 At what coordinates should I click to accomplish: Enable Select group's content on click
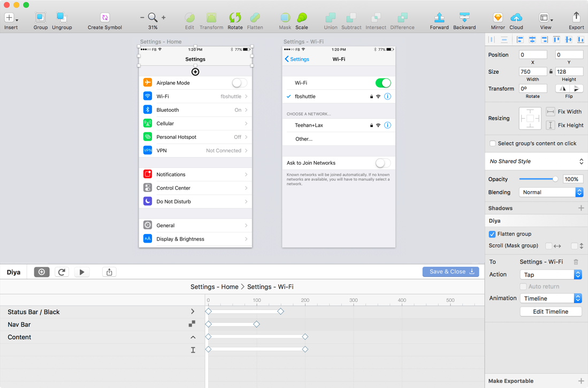493,143
